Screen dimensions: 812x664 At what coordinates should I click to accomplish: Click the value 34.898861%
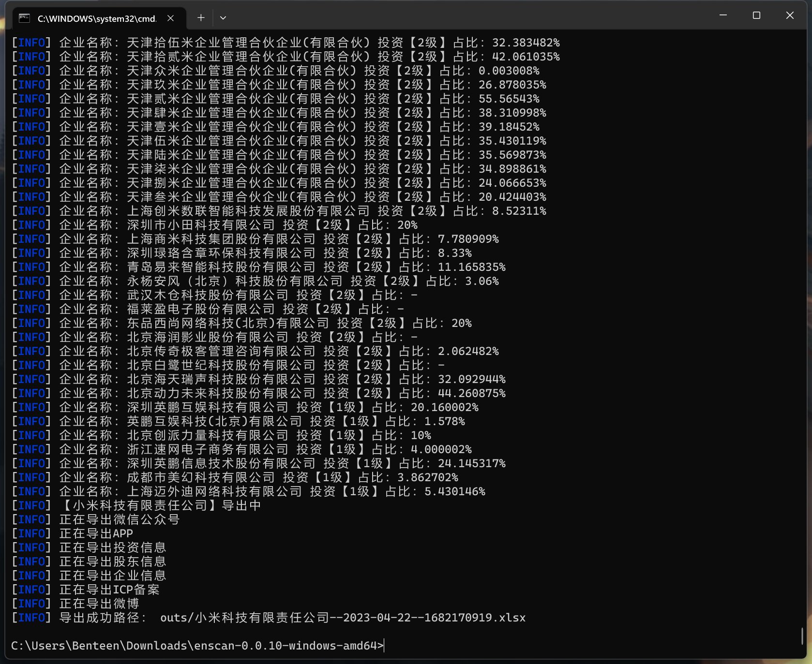[x=512, y=169]
